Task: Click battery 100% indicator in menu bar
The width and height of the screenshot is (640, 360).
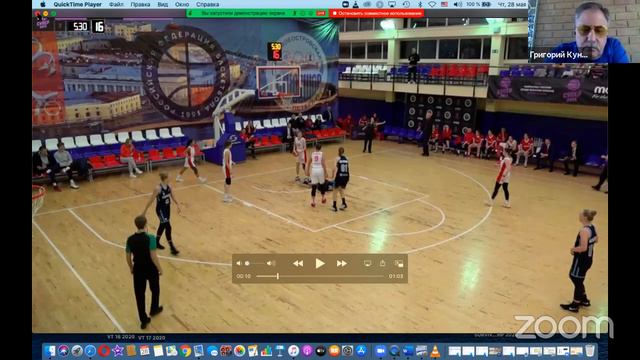Action: pyautogui.click(x=478, y=4)
